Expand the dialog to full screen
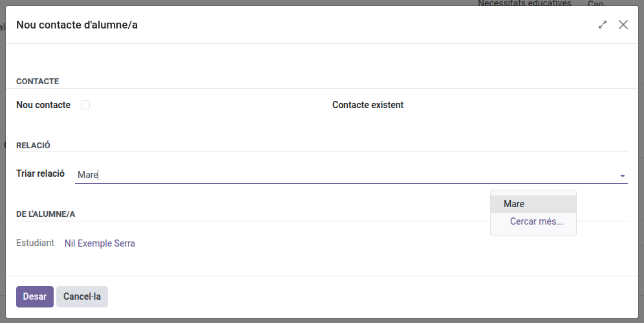Viewport: 644px width, 323px height. [x=603, y=25]
